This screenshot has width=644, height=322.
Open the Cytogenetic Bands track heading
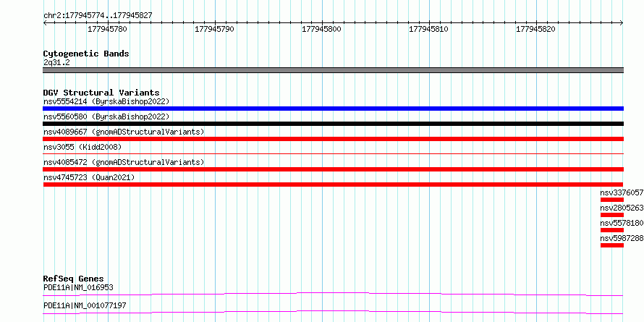point(86,54)
